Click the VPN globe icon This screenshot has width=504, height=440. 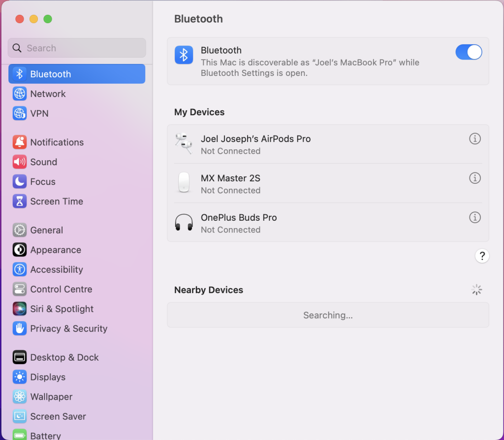20,113
